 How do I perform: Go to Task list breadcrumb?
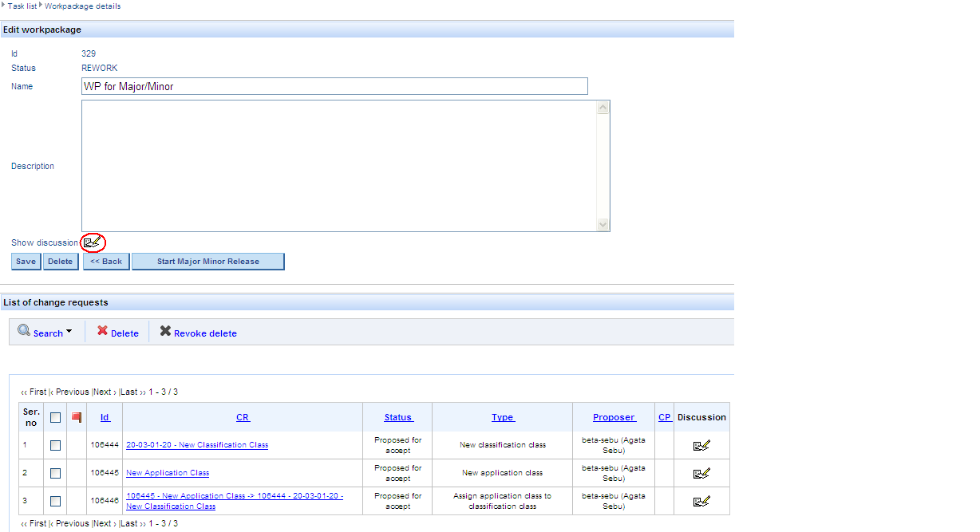(22, 6)
